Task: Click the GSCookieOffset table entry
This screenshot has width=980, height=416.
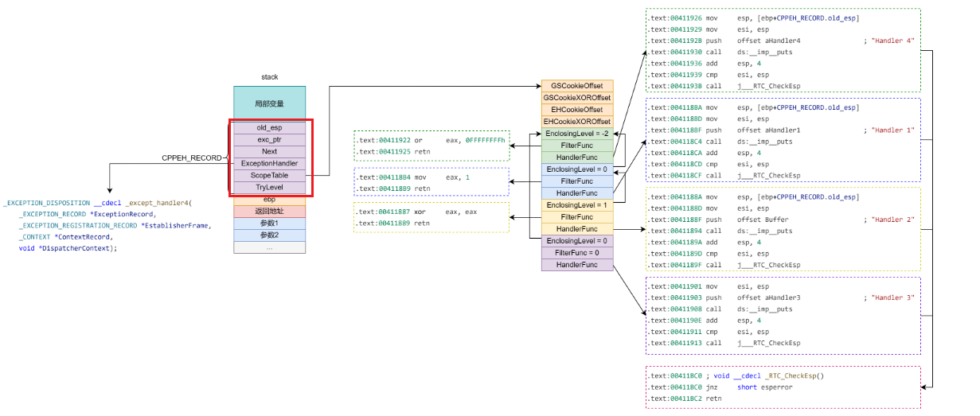Action: pos(577,86)
